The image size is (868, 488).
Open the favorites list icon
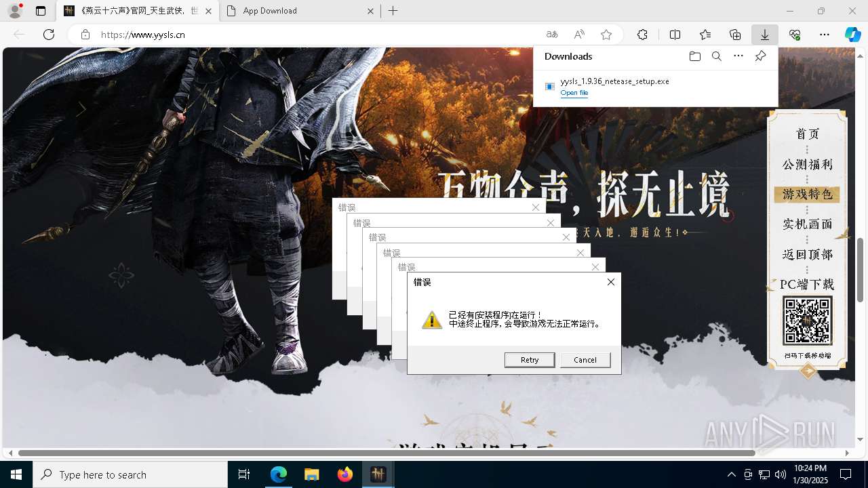(x=705, y=35)
